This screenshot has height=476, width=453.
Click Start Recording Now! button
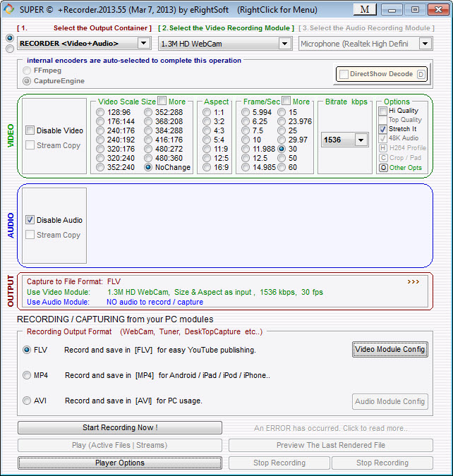(120, 427)
